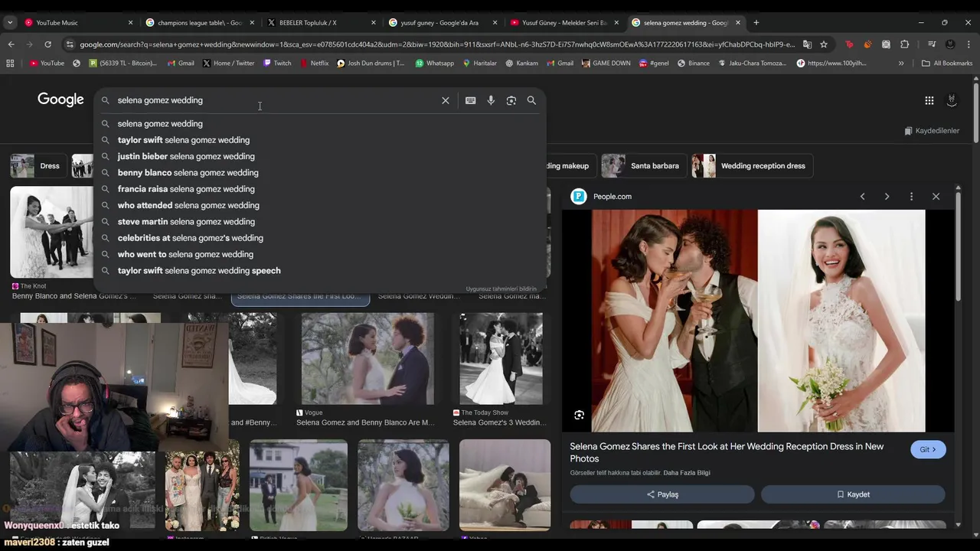Close the image preview panel
This screenshot has width=980, height=551.
pyautogui.click(x=936, y=197)
